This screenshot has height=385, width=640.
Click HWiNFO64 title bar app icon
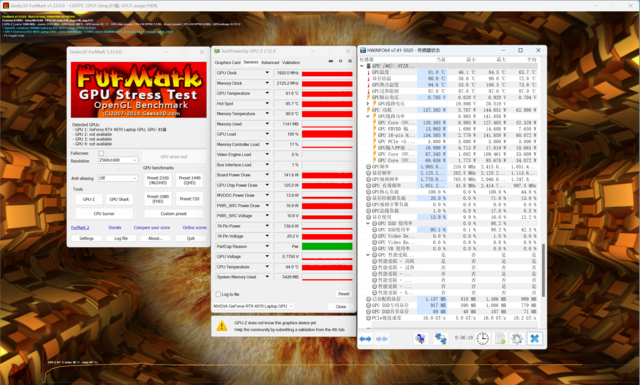click(362, 50)
